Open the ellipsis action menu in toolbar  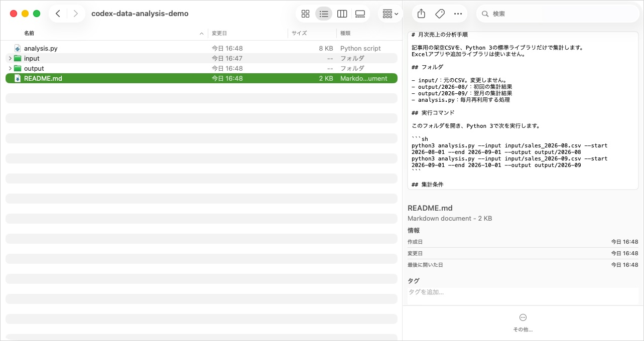(458, 14)
